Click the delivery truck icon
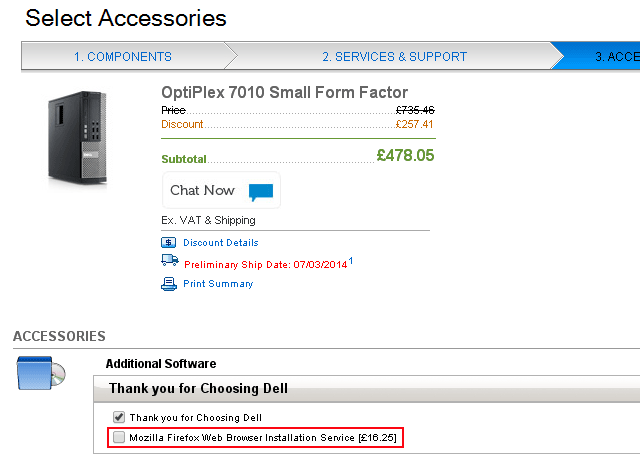Viewport: 640px width, 463px height. 169,261
